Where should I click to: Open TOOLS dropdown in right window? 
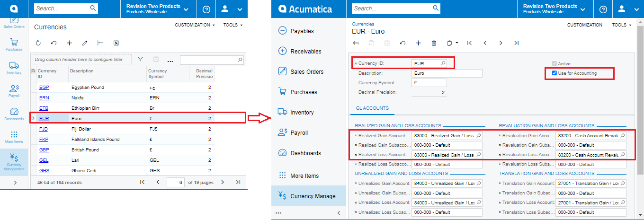coord(622,25)
